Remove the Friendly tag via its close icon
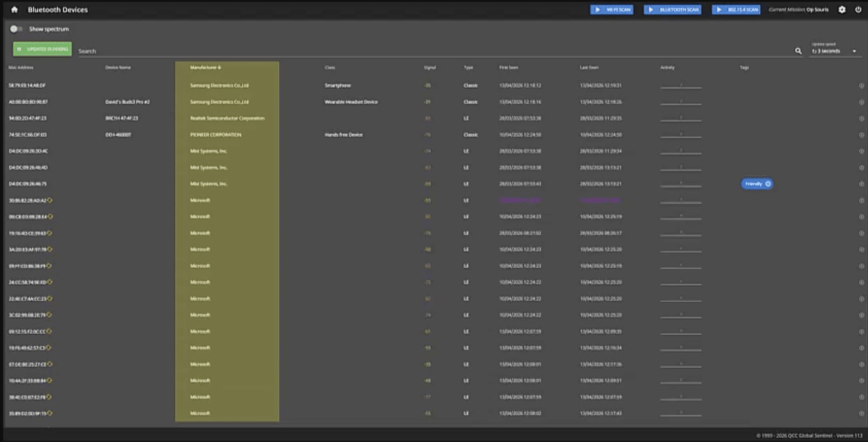Viewport: 868px width, 442px height. pyautogui.click(x=768, y=184)
